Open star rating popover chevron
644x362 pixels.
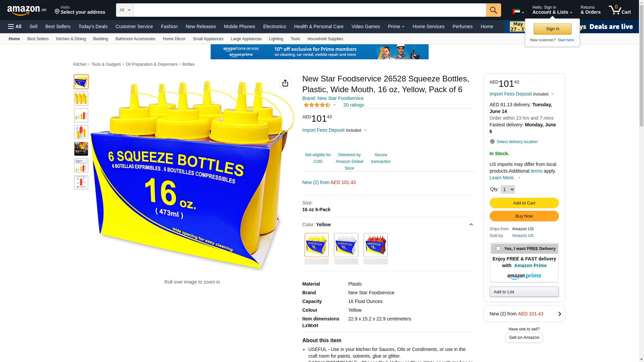click(x=334, y=105)
